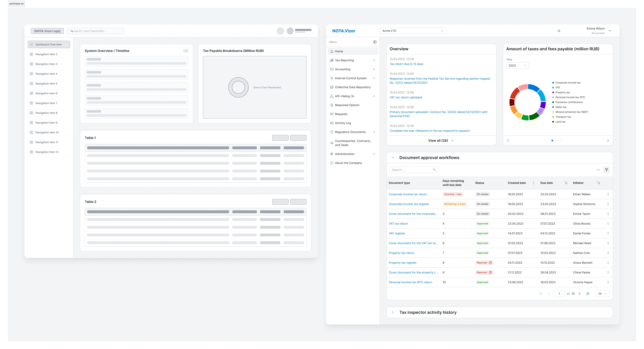Click the filter funnel icon in workflows
The image size is (644, 349).
click(x=606, y=170)
